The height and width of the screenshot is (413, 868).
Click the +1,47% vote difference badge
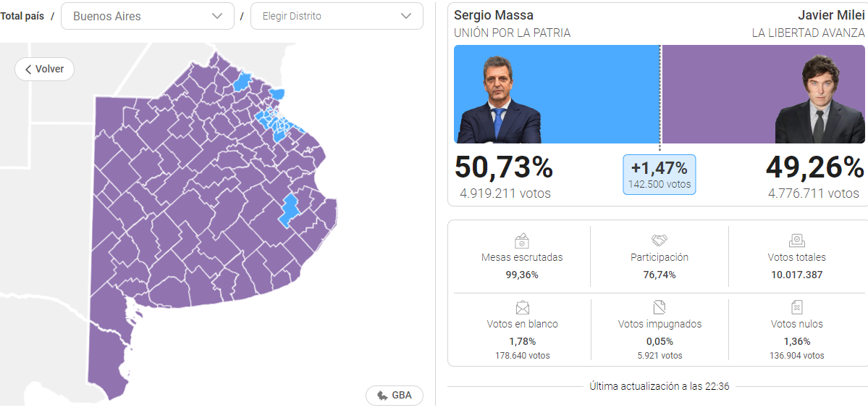point(660,175)
